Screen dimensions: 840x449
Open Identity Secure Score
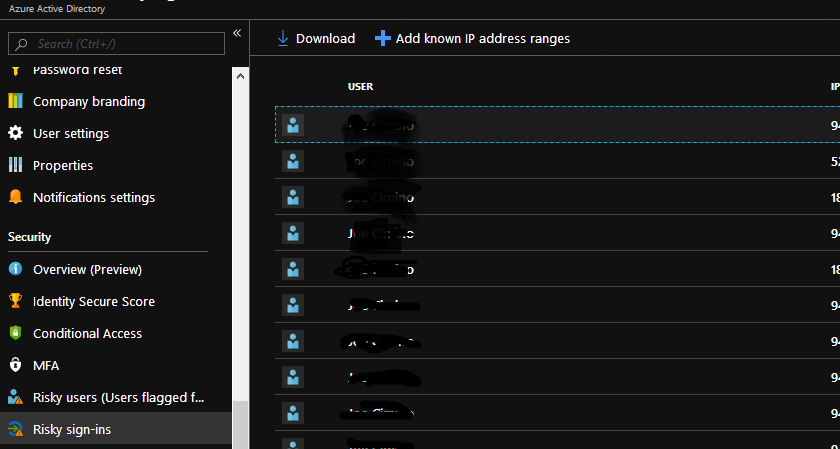click(94, 302)
